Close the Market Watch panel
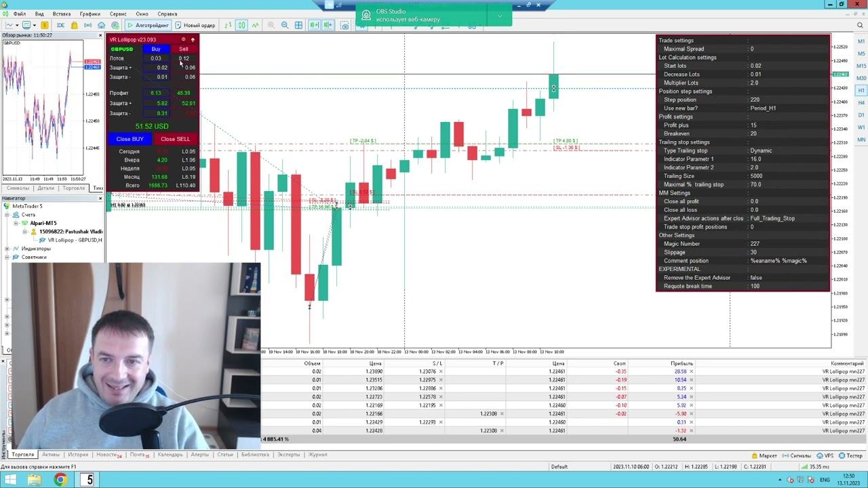Viewport: 868px width, 488px height. (100, 35)
